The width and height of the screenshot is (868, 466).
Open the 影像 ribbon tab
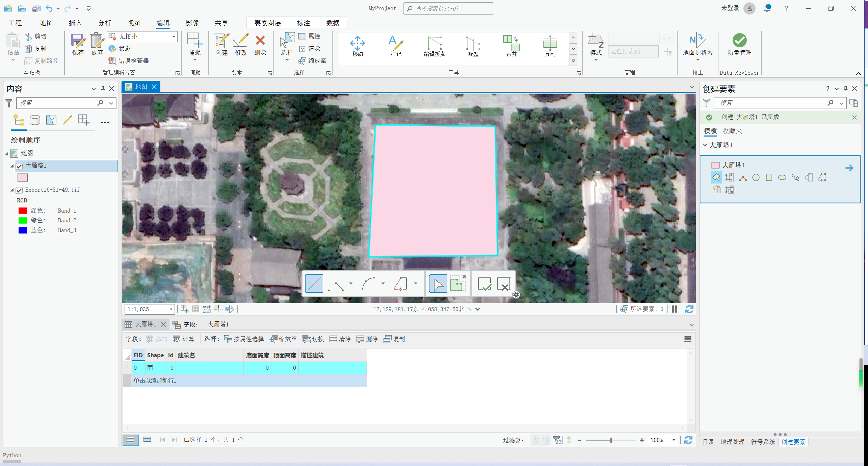click(x=192, y=23)
